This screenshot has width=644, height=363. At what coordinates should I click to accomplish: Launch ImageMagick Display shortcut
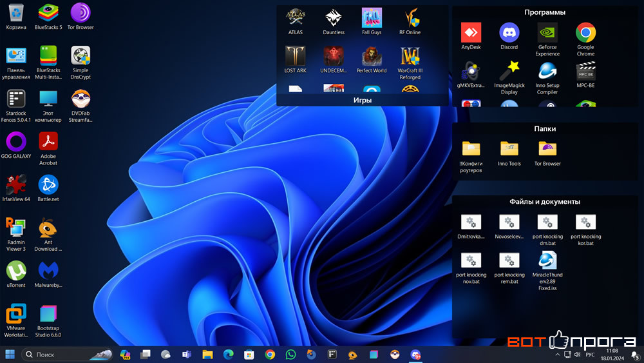[x=509, y=78]
